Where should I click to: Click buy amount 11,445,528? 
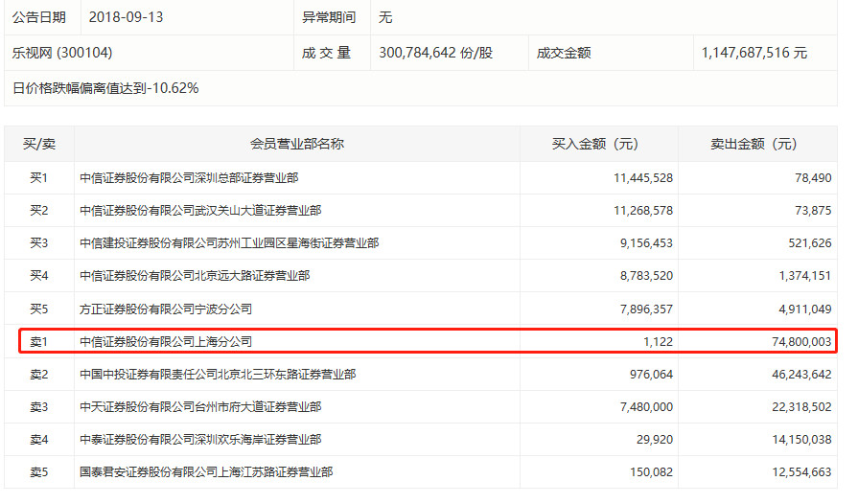(643, 178)
